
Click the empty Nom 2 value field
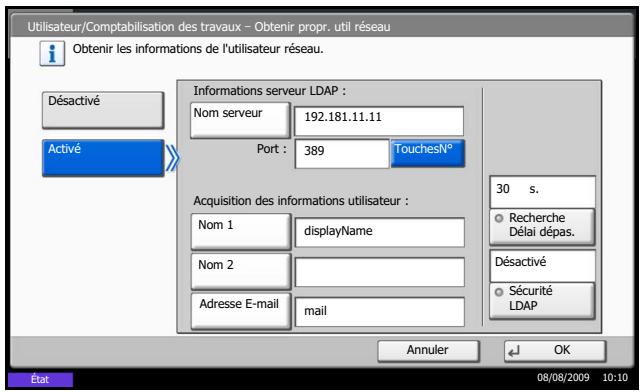(380, 272)
